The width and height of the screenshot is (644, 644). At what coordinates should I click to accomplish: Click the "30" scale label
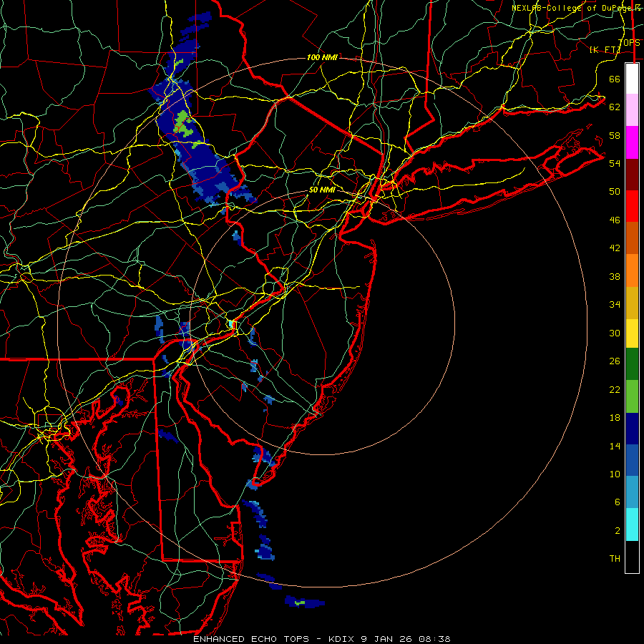click(x=615, y=333)
